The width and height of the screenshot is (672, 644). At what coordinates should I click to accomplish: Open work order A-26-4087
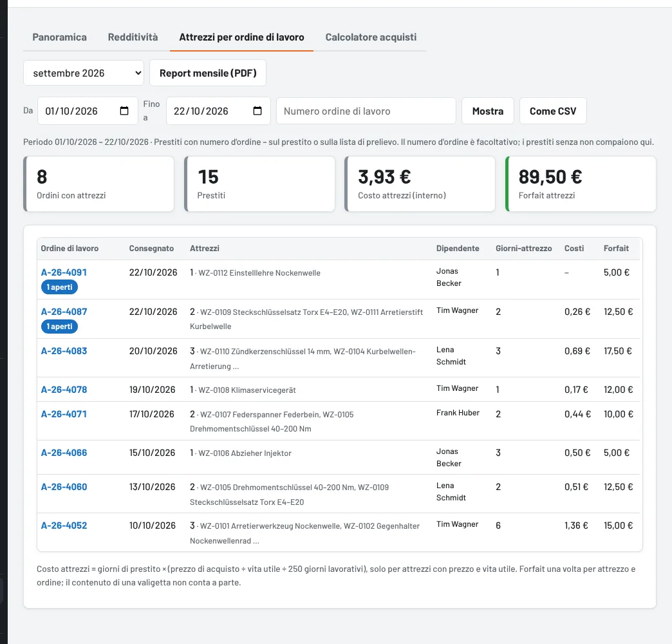64,312
